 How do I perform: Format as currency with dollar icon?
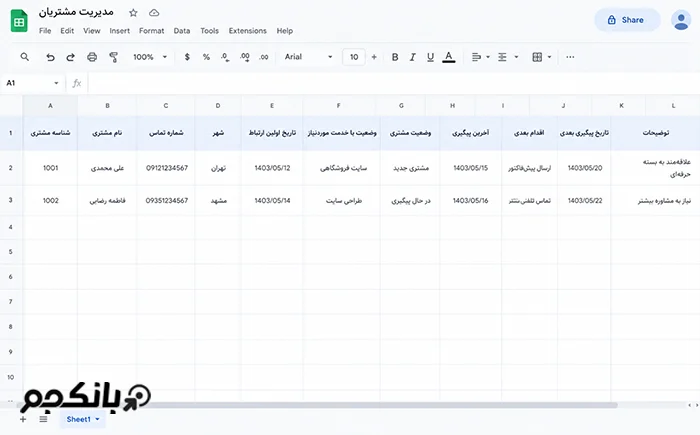[187, 57]
